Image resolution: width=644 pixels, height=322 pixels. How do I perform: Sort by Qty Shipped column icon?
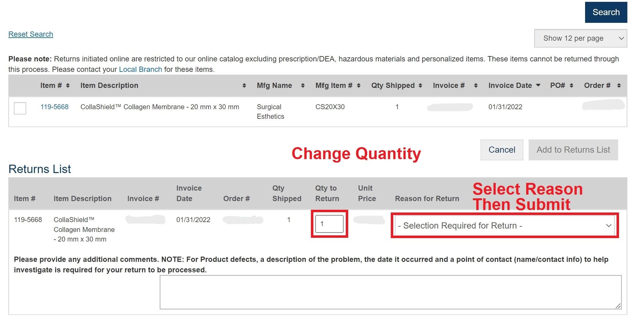(x=420, y=85)
